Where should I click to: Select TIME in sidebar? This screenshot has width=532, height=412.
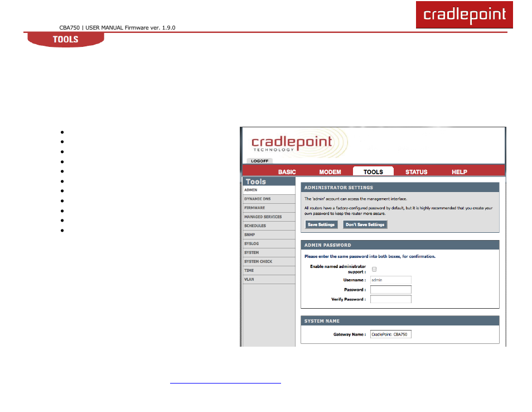(x=269, y=270)
